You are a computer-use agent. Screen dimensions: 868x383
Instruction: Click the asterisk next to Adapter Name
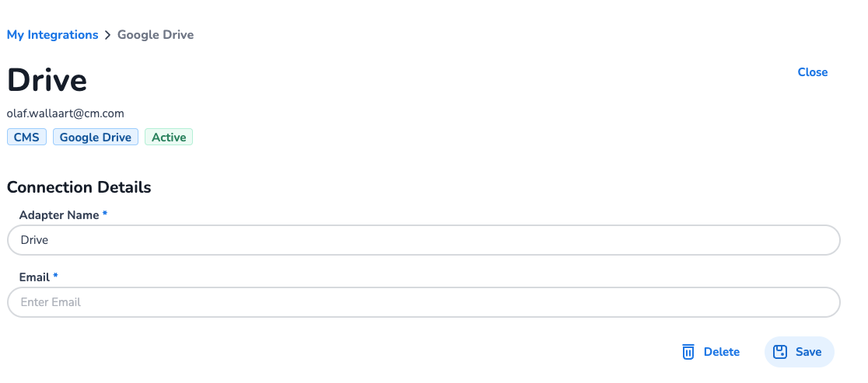point(105,214)
